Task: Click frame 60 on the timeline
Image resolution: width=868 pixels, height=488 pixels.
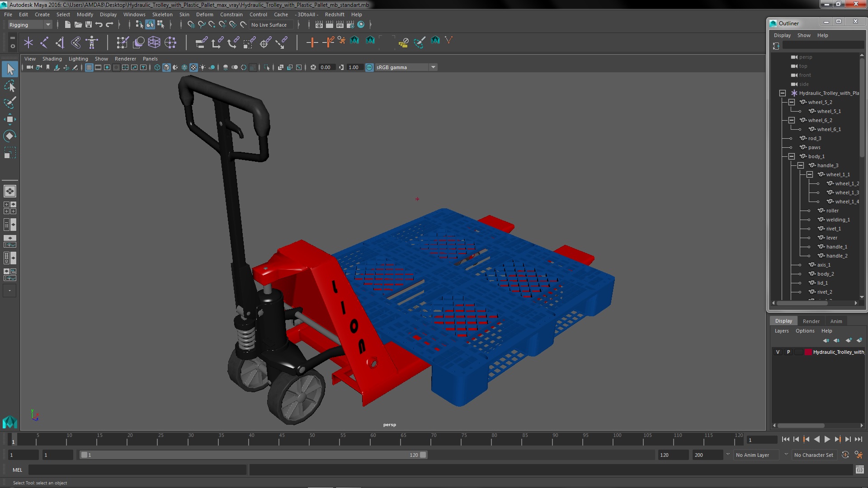Action: 373,440
